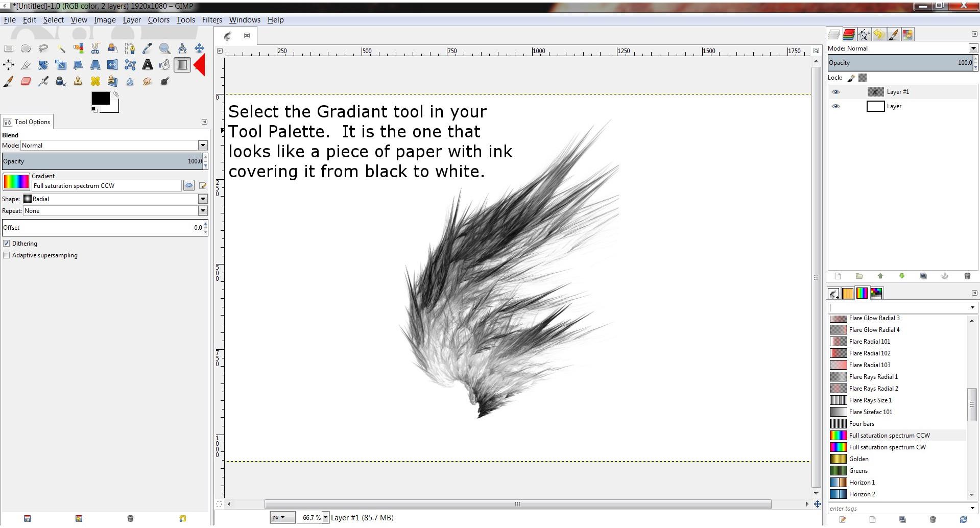
Task: Switch to the Undo History tab
Action: pos(878,35)
